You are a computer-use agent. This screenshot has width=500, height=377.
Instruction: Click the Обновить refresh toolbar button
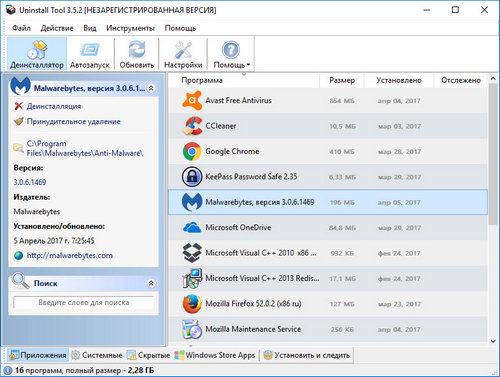(137, 53)
